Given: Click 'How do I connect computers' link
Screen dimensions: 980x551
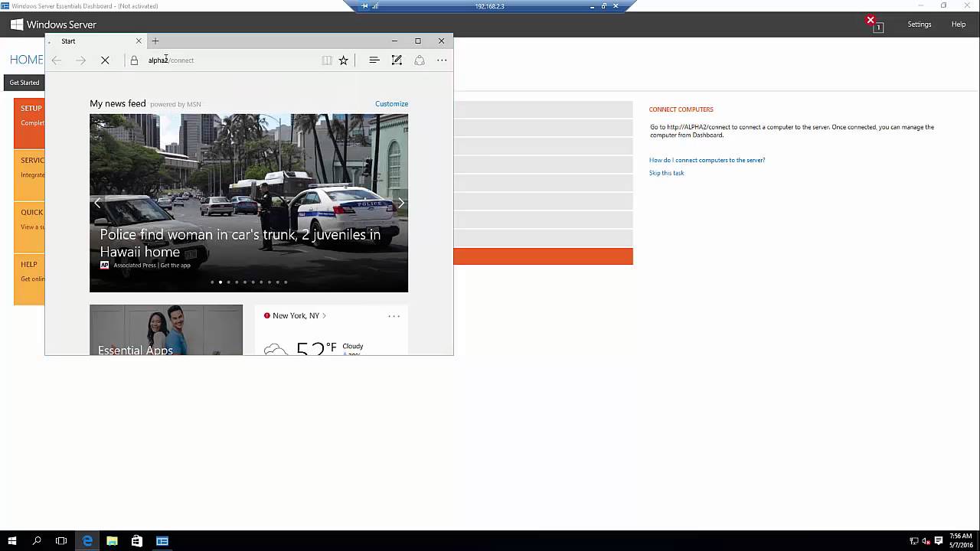Looking at the screenshot, I should [x=707, y=160].
